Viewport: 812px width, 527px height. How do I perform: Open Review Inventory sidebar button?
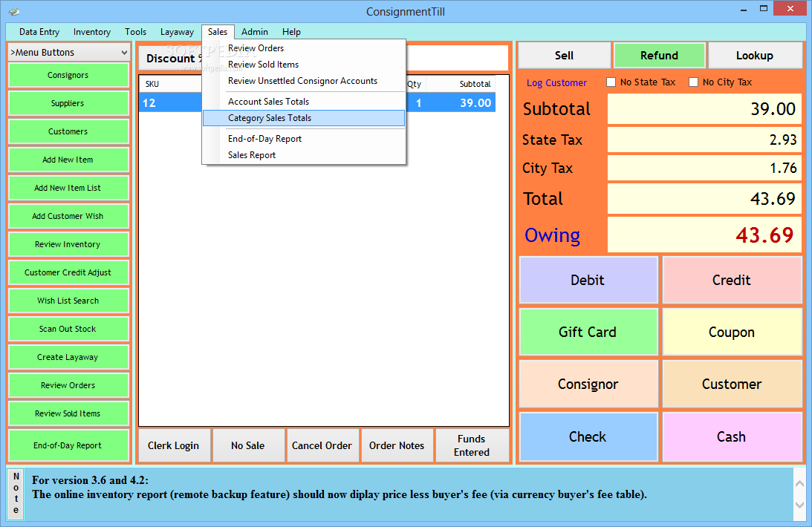coord(68,245)
